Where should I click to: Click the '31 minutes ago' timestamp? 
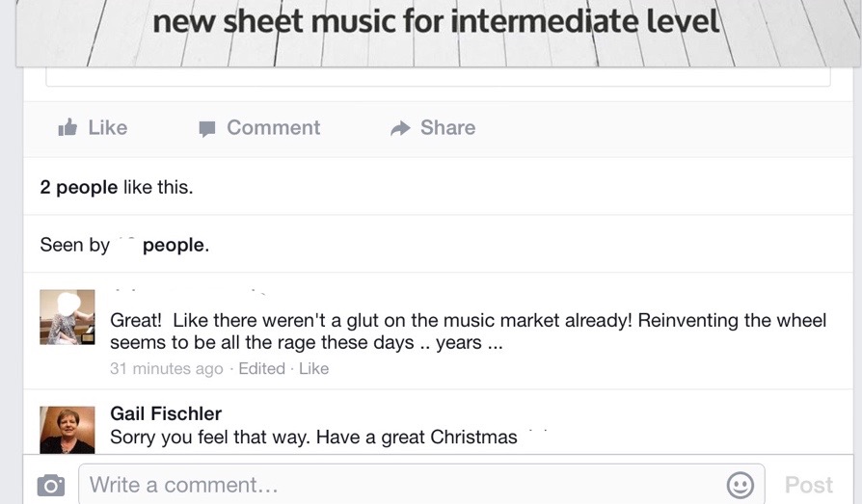166,368
